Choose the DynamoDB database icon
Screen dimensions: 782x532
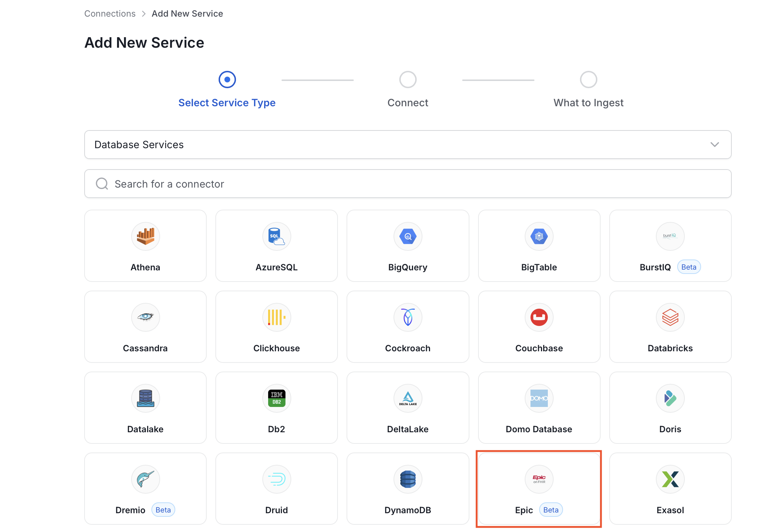pos(408,479)
